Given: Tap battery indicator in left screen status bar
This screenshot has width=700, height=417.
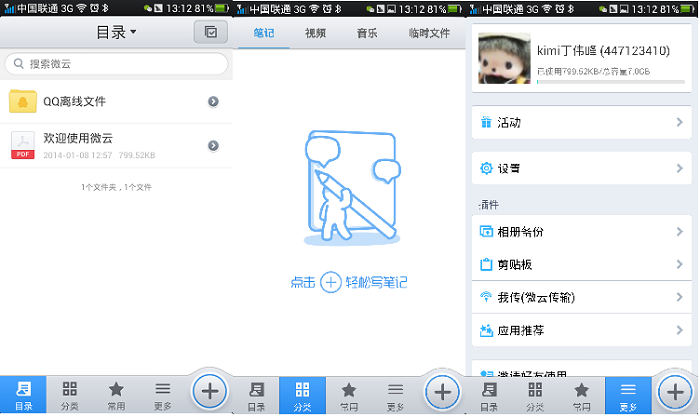Looking at the screenshot, I should pyautogui.click(x=221, y=8).
